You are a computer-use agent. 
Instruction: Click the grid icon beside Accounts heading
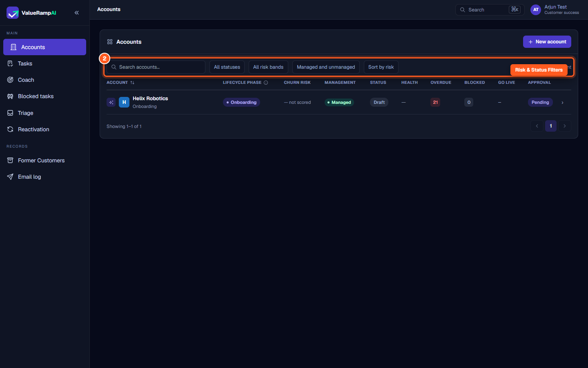point(110,42)
